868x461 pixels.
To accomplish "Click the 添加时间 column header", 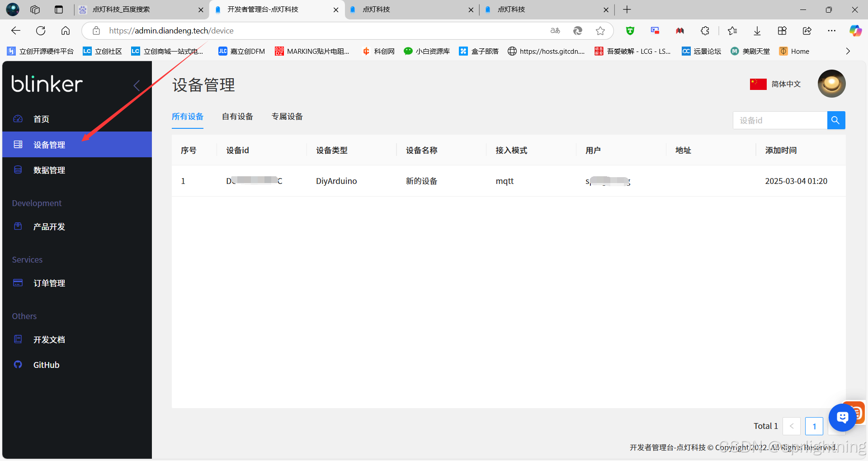I will pos(781,150).
